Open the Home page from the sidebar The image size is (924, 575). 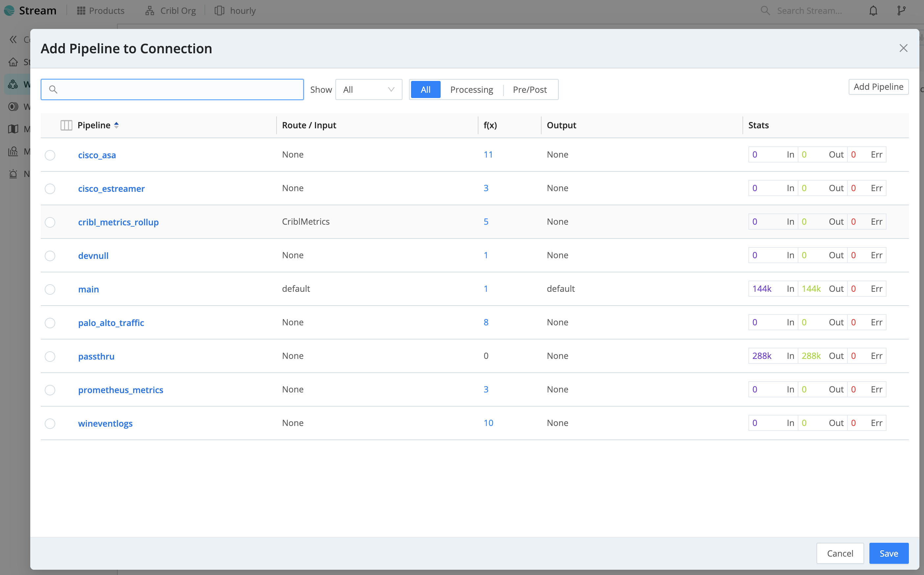13,62
